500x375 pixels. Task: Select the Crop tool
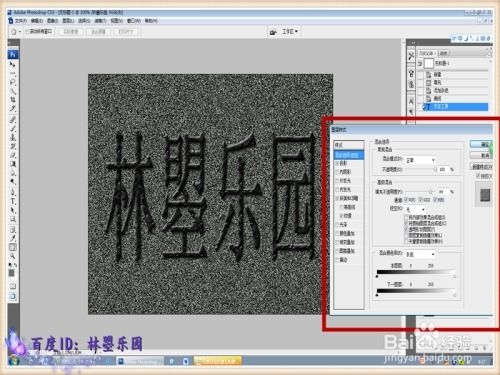click(x=13, y=99)
